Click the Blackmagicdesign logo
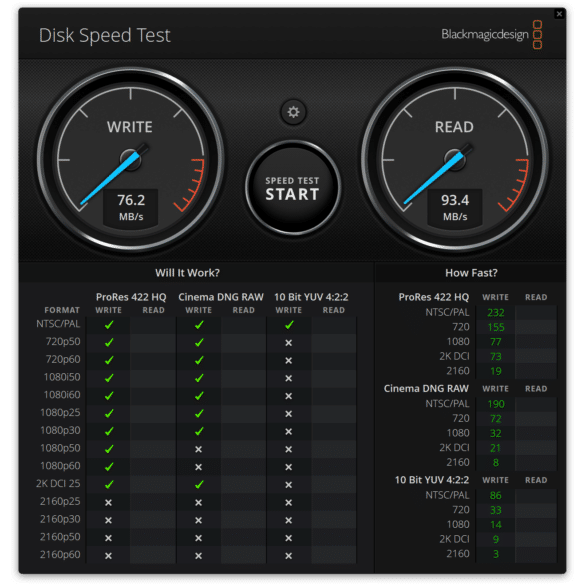 pyautogui.click(x=492, y=34)
